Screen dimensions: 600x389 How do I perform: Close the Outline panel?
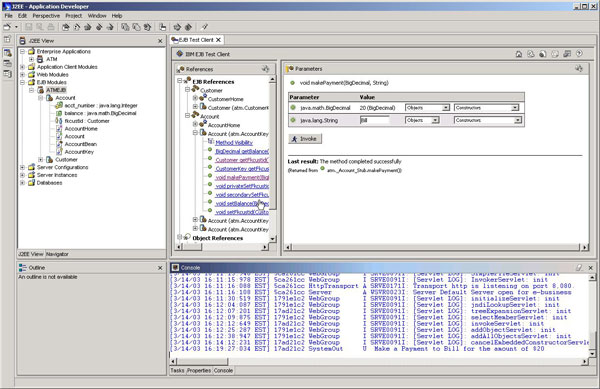[160, 268]
